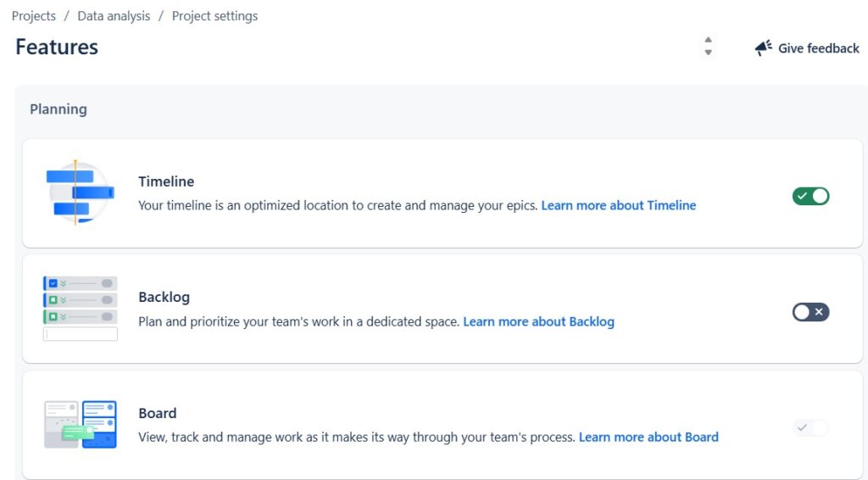Go to Projects in the breadcrumb

tap(34, 16)
